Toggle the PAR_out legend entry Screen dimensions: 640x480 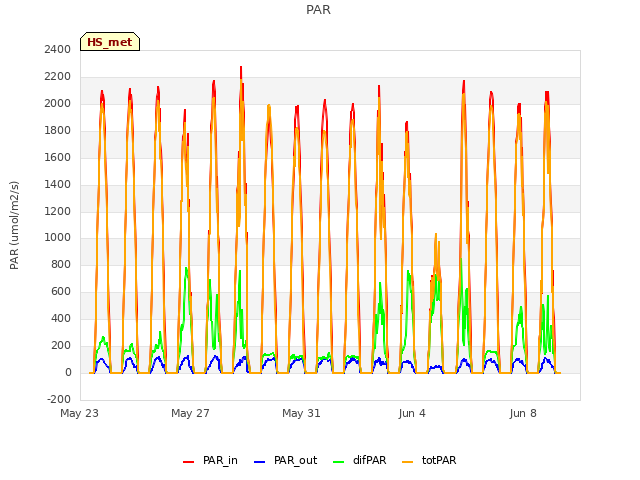(285, 460)
